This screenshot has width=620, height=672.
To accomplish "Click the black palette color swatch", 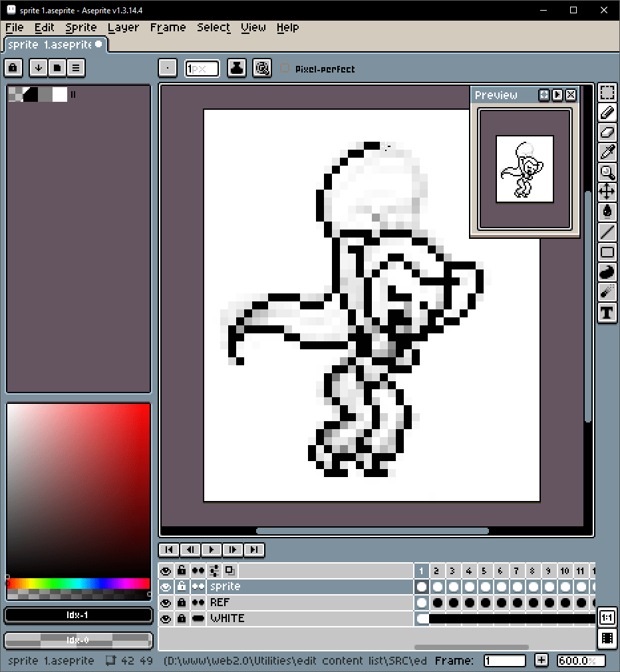I will pyautogui.click(x=31, y=94).
